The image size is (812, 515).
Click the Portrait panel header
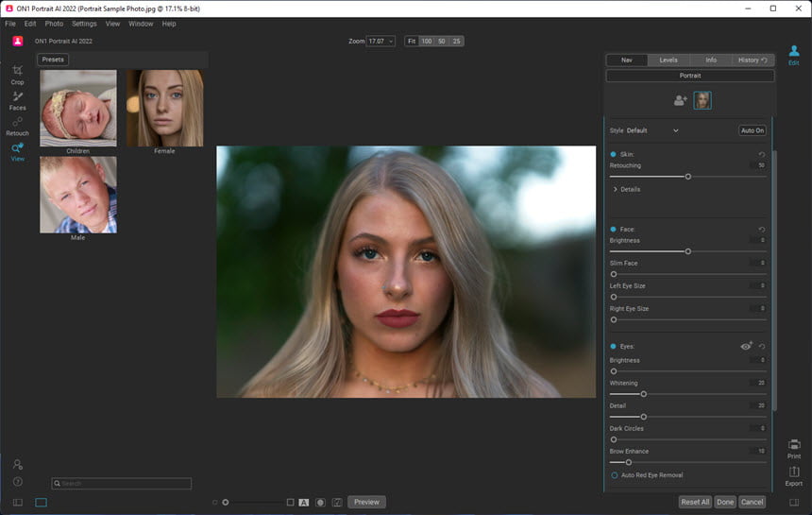pyautogui.click(x=690, y=76)
